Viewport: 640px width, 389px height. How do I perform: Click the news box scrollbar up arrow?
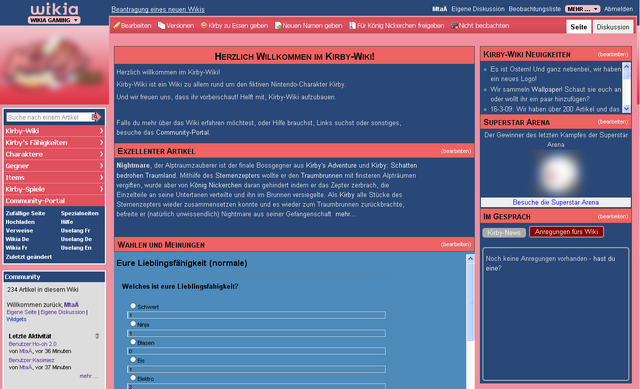[x=627, y=66]
